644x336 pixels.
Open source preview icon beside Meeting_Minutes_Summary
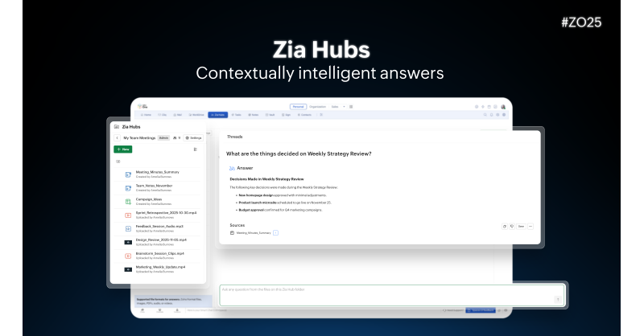pyautogui.click(x=275, y=233)
